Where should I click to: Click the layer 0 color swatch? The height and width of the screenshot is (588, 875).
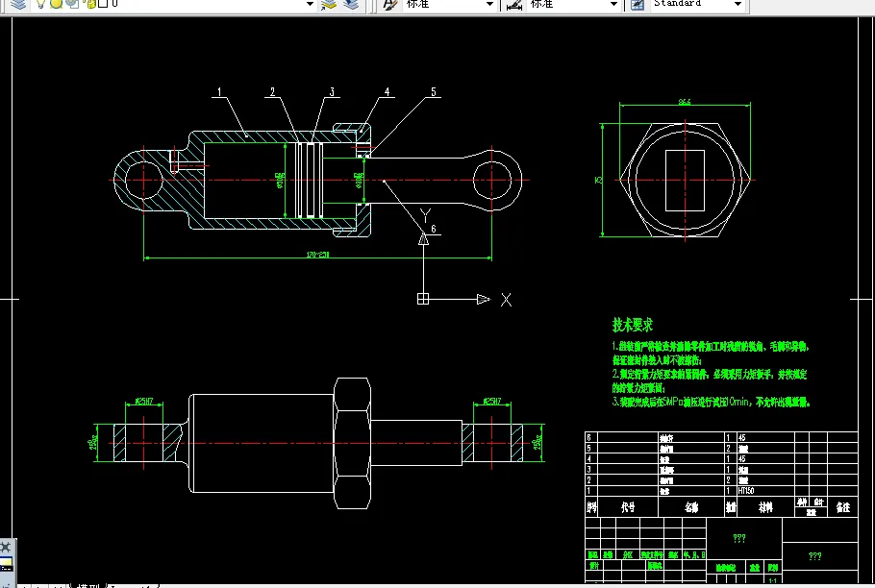coord(103,4)
